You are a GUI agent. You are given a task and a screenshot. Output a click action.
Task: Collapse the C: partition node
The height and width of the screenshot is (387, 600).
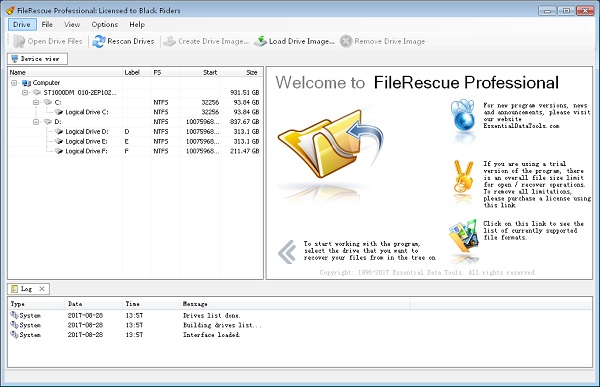pyautogui.click(x=36, y=102)
